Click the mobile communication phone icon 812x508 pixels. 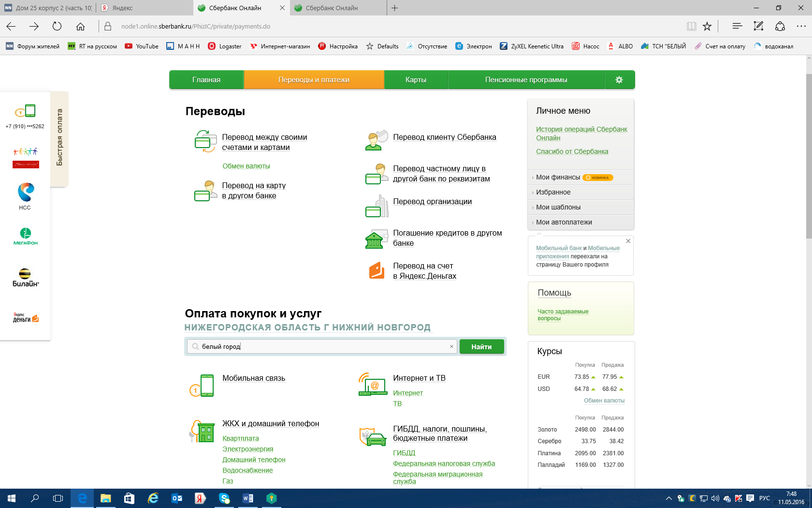(202, 386)
